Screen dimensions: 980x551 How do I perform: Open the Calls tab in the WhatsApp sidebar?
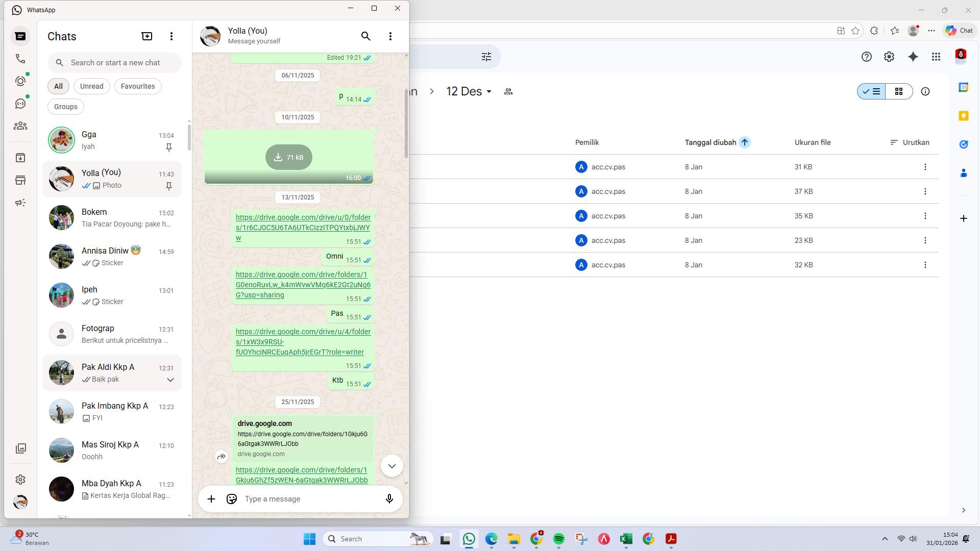pos(20,59)
